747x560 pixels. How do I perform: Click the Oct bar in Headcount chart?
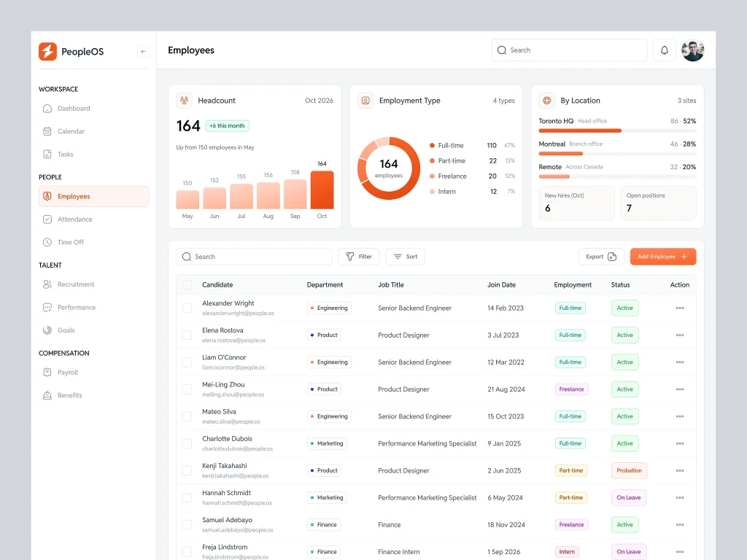[322, 190]
